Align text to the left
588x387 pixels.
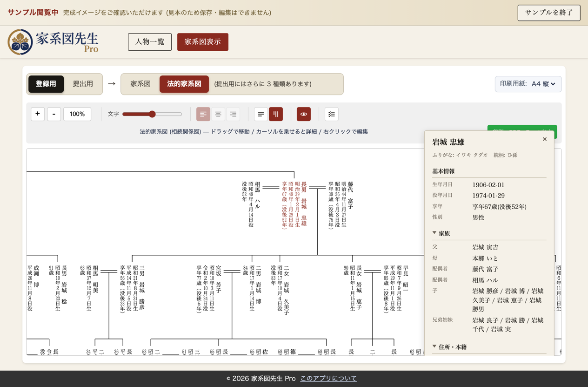click(203, 114)
